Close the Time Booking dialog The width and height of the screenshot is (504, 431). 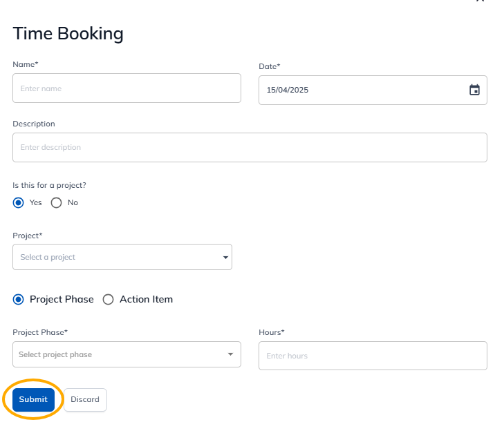click(480, 1)
